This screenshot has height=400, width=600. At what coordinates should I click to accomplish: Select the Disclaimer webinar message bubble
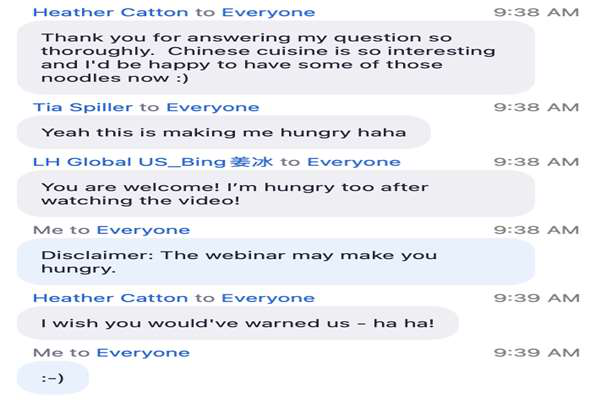(274, 262)
